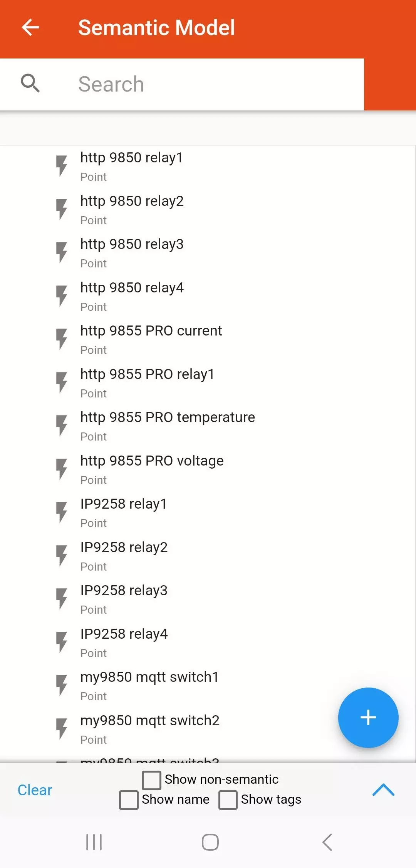Tap Android recent apps button
The image size is (416, 868).
click(x=94, y=842)
